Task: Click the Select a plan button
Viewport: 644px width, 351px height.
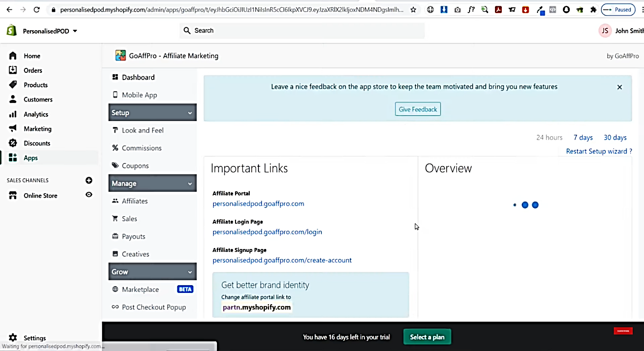Action: [427, 337]
